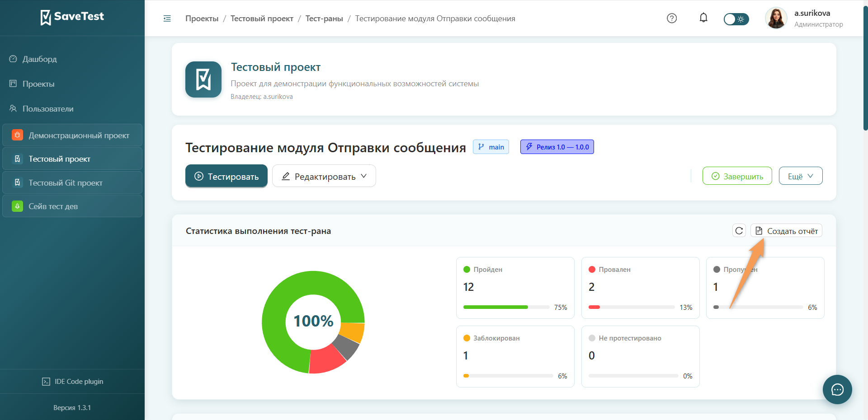Click the Релиз 1.0 — 1.0.0 tag
Screen dimensions: 868x420
click(557, 147)
